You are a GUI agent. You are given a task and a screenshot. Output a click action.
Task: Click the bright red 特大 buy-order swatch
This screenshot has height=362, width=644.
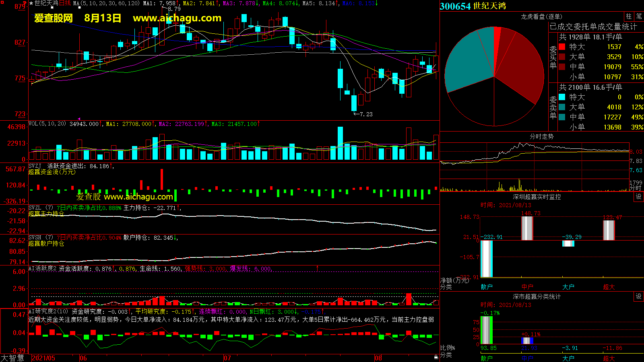562,47
